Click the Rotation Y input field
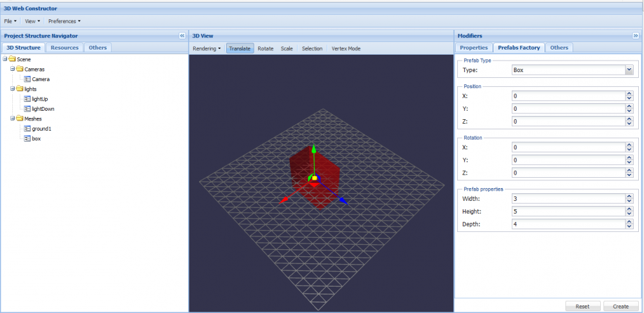Image resolution: width=644 pixels, height=313 pixels. [x=569, y=160]
